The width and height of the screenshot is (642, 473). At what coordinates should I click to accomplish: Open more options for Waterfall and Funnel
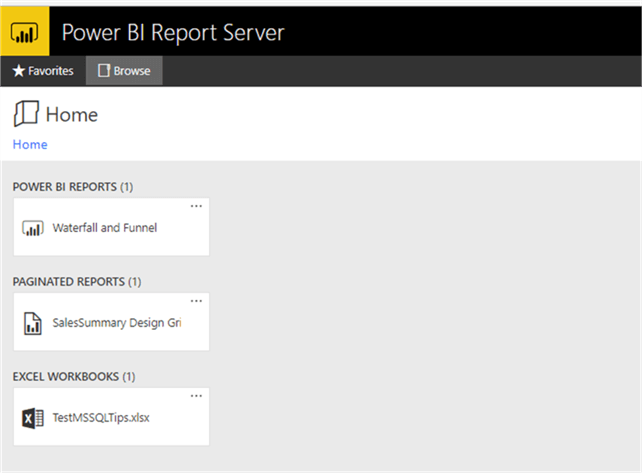click(196, 206)
